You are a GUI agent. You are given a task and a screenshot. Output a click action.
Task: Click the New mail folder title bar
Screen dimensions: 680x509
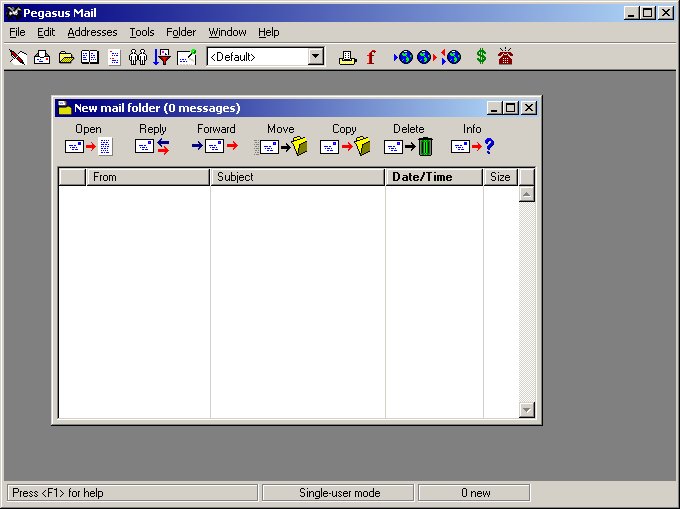tap(297, 108)
